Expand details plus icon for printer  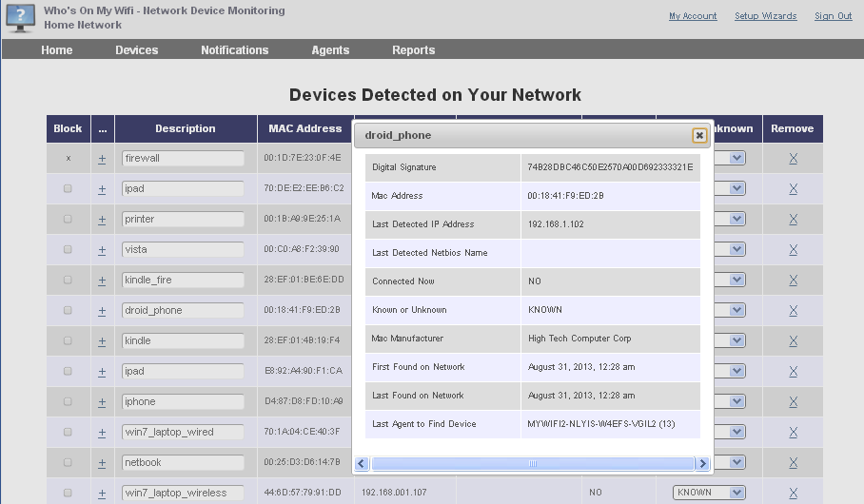tap(102, 220)
